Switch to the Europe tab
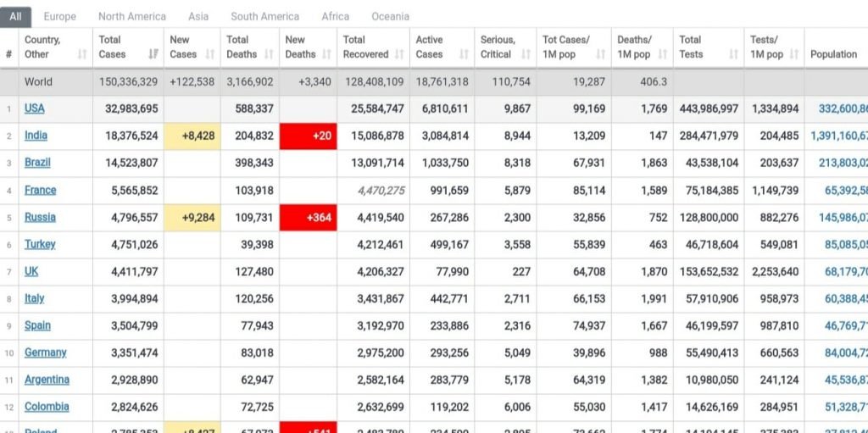Viewport: 868px width, 433px height. (x=59, y=16)
